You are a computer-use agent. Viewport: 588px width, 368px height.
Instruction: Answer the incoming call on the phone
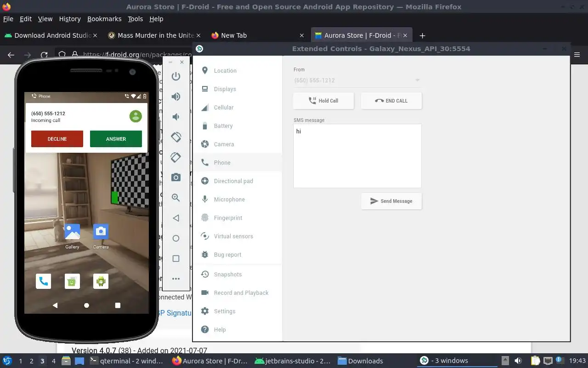(x=116, y=139)
